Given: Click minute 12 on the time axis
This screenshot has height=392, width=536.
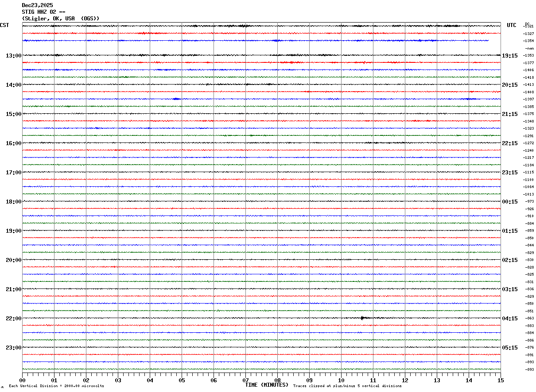Looking at the screenshot, I should 405,380.
